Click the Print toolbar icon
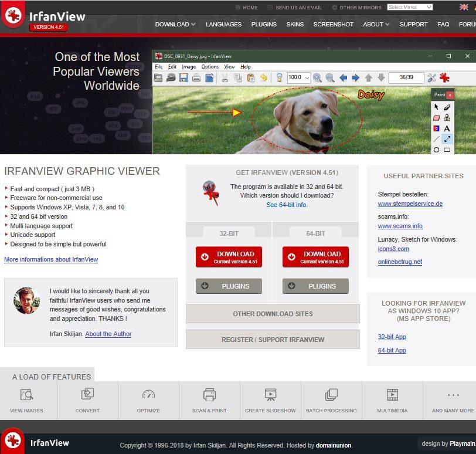 click(x=196, y=78)
